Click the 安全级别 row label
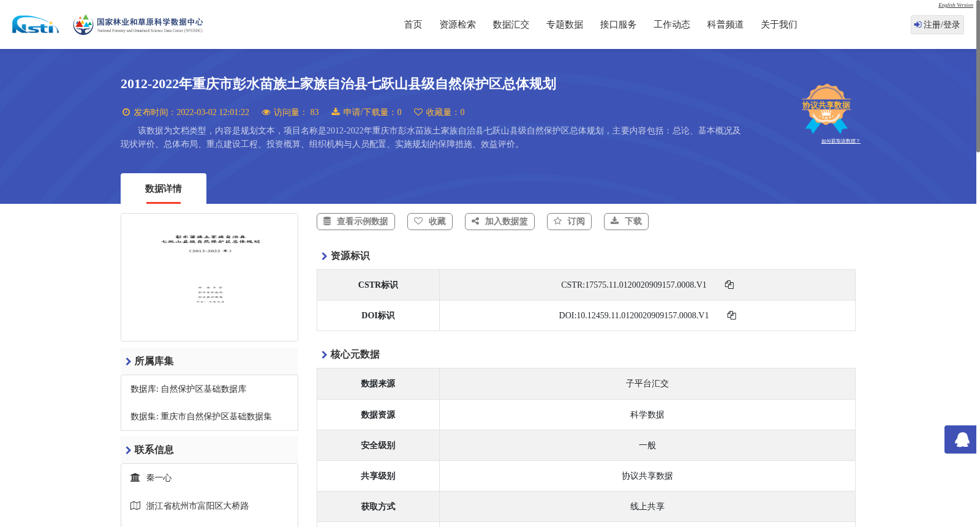Viewport: 980px width, 527px height. pyautogui.click(x=378, y=445)
